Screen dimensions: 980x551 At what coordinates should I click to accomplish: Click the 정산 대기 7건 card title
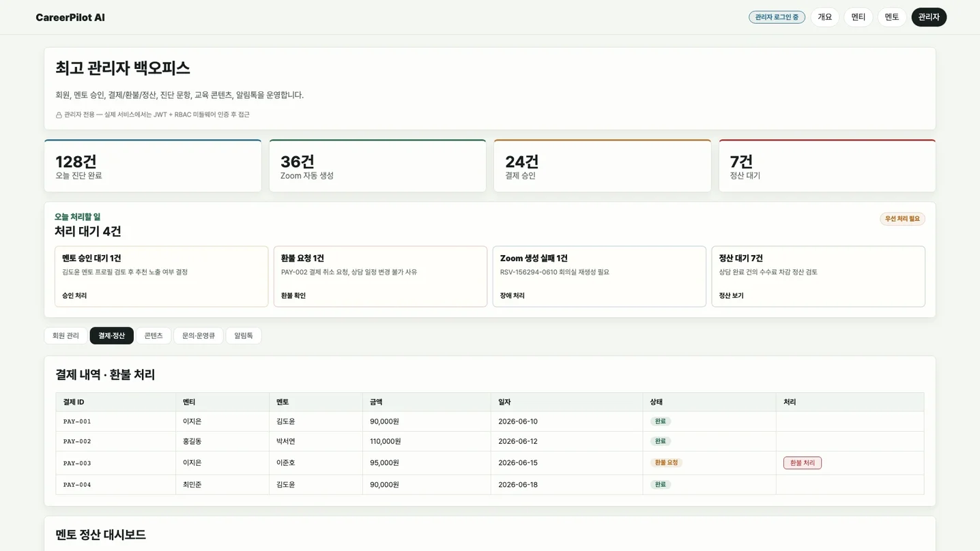[x=740, y=258]
